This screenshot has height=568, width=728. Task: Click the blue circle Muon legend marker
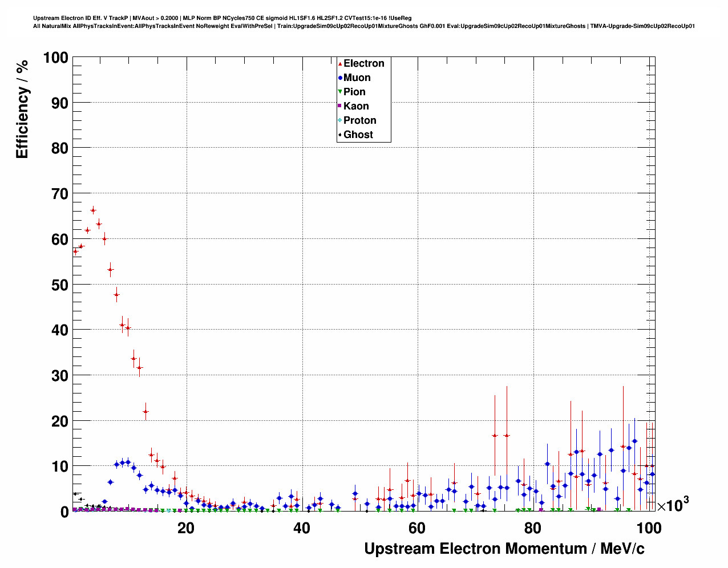(x=340, y=78)
